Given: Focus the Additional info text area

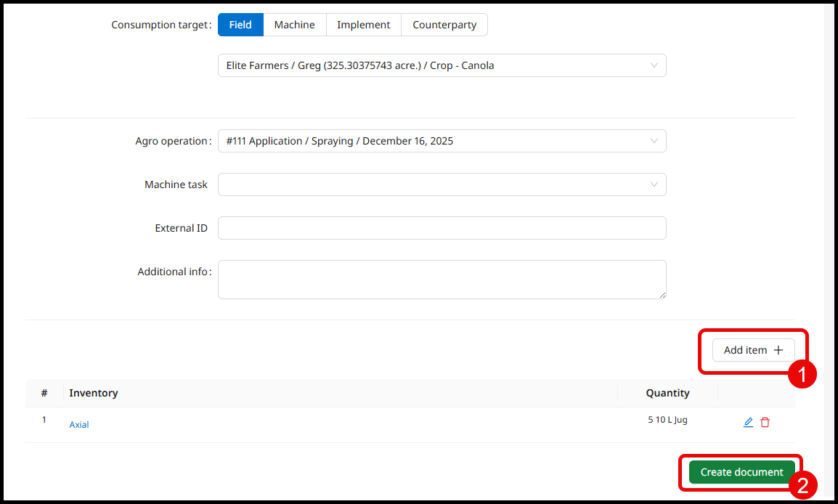Looking at the screenshot, I should (x=442, y=279).
